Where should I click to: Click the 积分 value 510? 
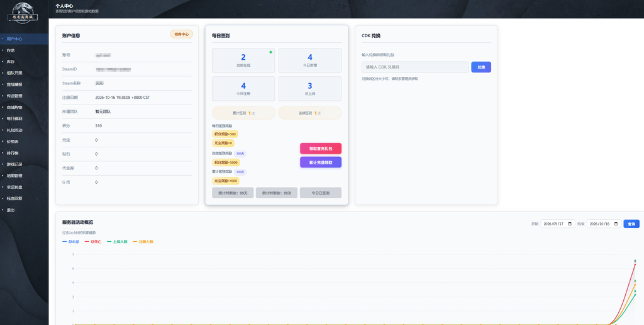(x=99, y=126)
